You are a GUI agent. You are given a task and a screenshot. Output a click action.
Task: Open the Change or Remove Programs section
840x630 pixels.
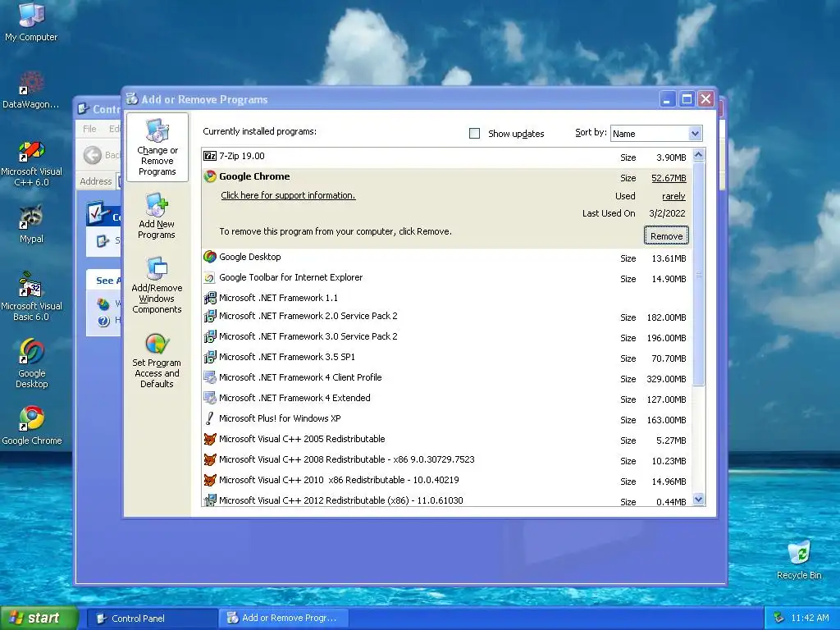(157, 148)
